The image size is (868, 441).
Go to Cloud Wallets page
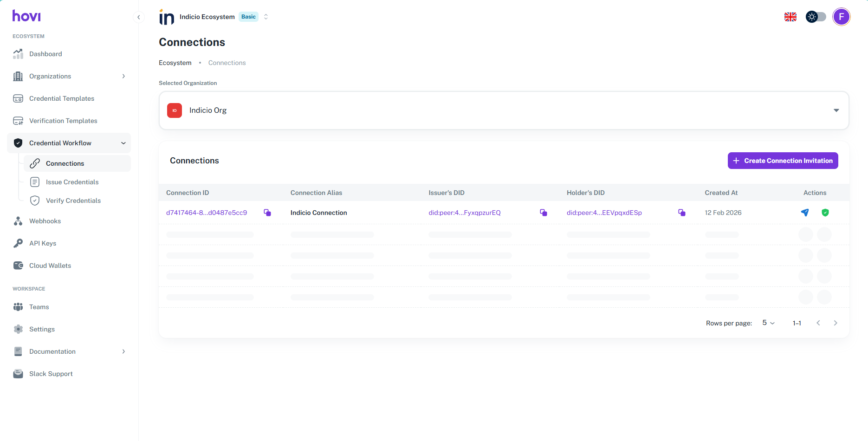tap(50, 266)
